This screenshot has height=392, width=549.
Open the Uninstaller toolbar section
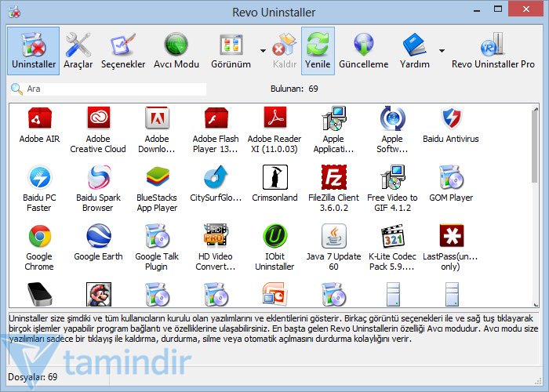(34, 51)
